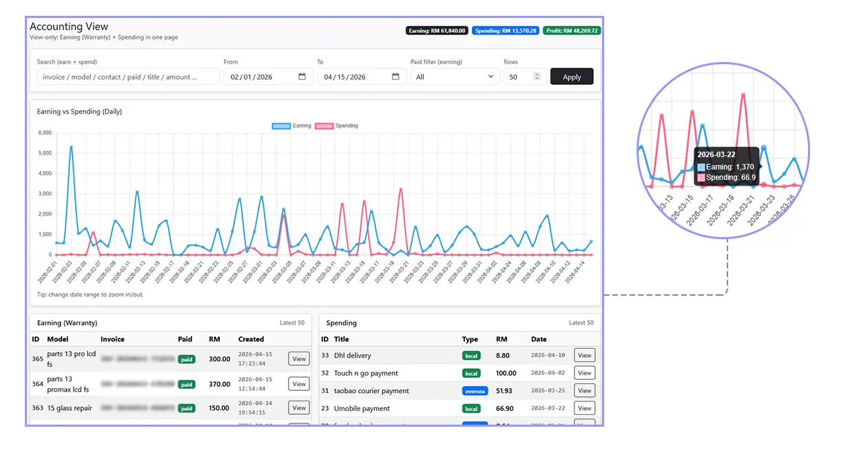The width and height of the screenshot is (868, 455).
Task: Click the blue Earning peak near 2026-02-03
Action: tap(71, 147)
